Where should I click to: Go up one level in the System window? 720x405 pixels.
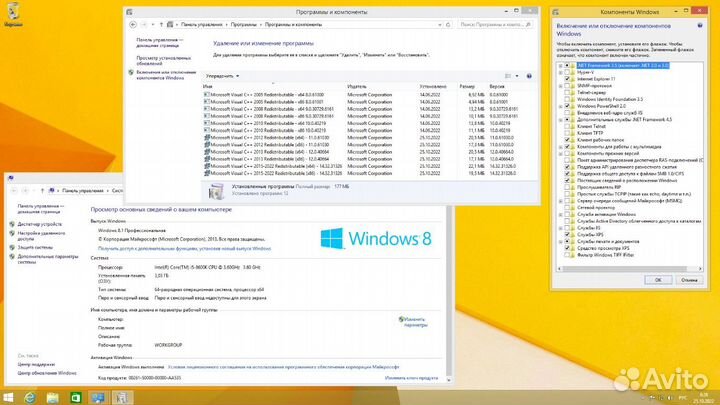42,191
